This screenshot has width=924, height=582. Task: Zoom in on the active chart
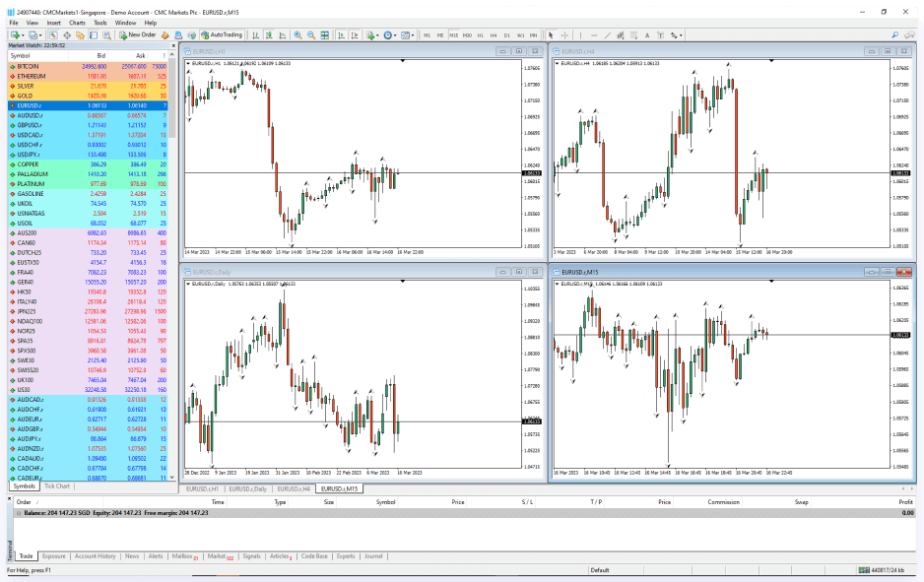(x=298, y=35)
